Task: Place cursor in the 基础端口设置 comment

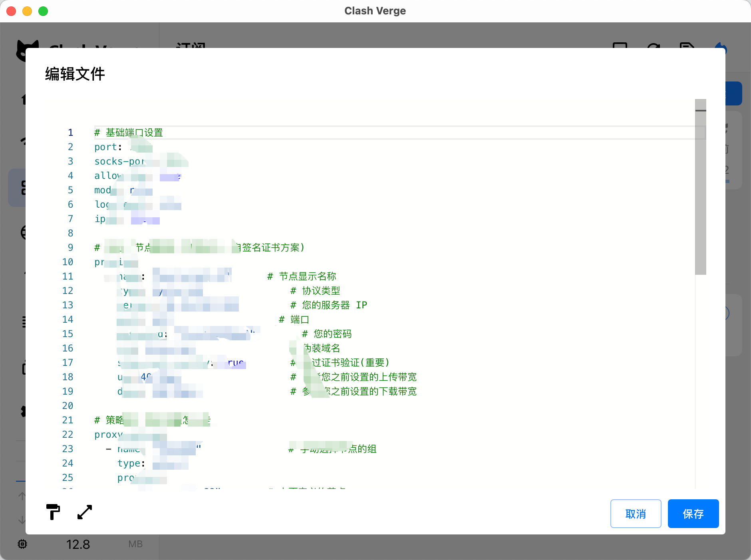Action: [134, 133]
